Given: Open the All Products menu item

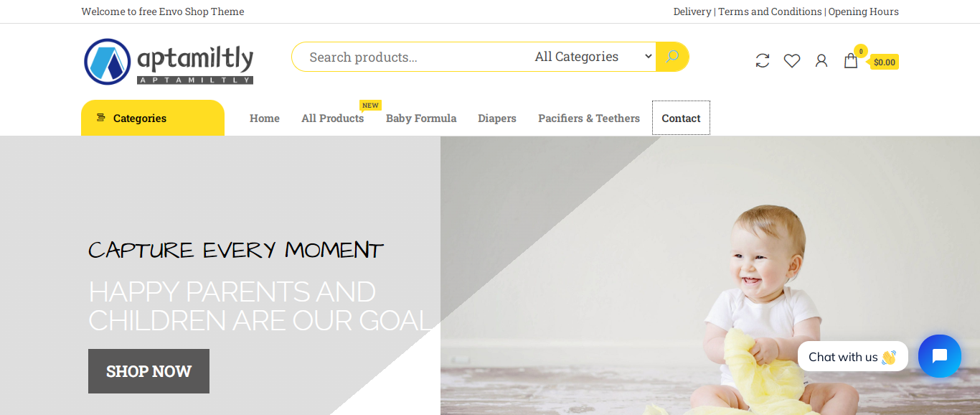Looking at the screenshot, I should [333, 118].
